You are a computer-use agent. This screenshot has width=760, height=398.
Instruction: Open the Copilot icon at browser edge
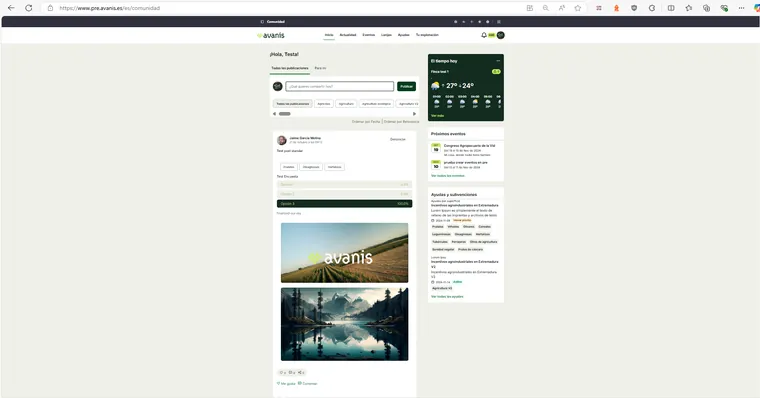[x=757, y=8]
